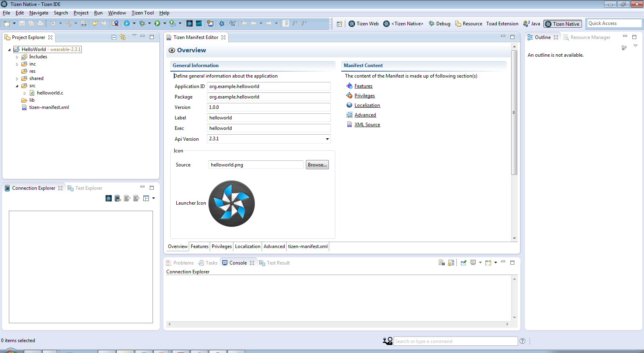Expand the inc folder node
644x353 pixels.
[x=17, y=64]
